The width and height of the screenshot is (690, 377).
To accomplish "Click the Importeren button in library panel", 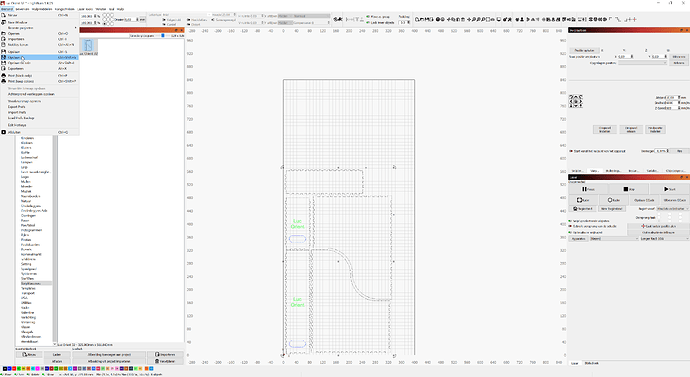I will click(x=165, y=355).
